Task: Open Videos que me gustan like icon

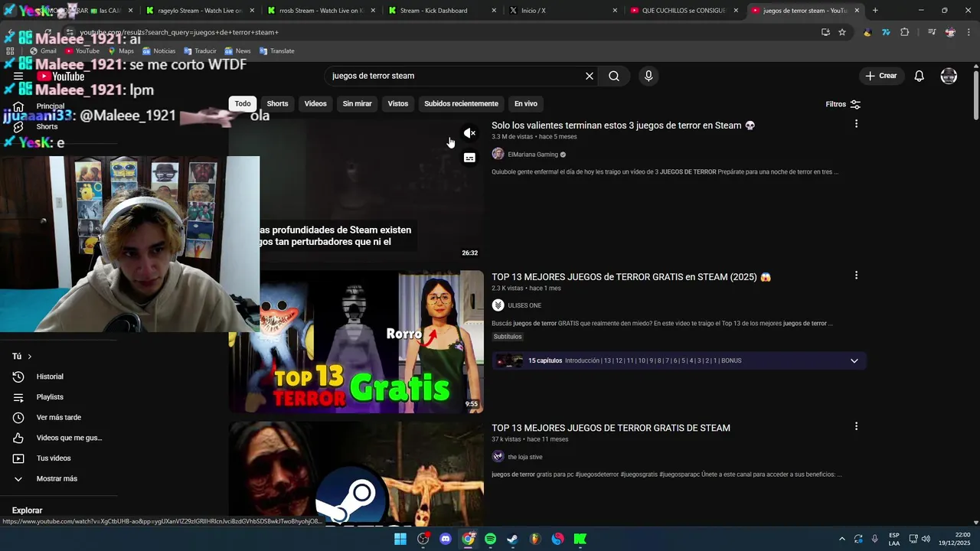Action: click(18, 438)
